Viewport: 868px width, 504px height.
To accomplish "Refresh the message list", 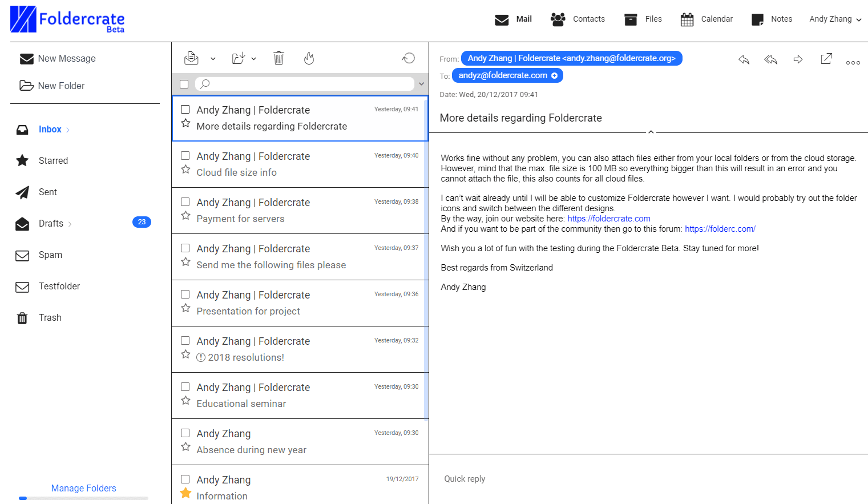I will point(409,58).
